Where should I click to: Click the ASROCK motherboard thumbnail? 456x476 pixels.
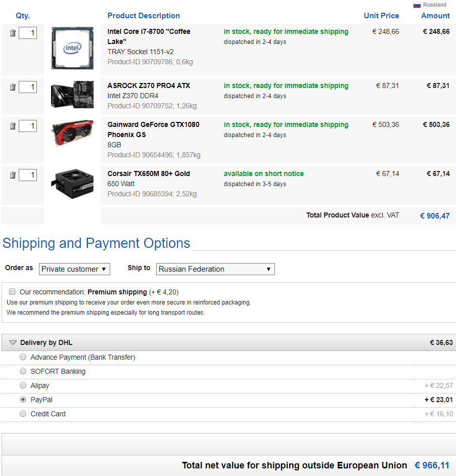point(72,95)
